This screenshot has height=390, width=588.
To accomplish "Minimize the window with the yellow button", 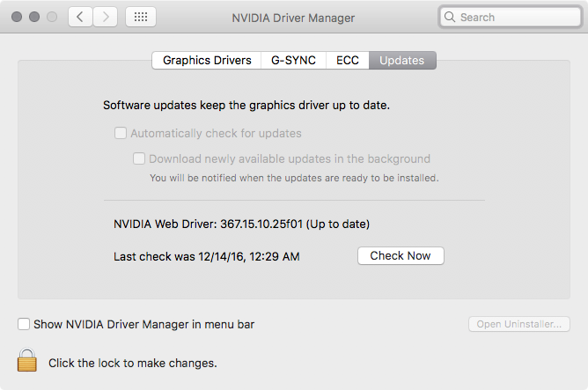I will click(x=34, y=17).
